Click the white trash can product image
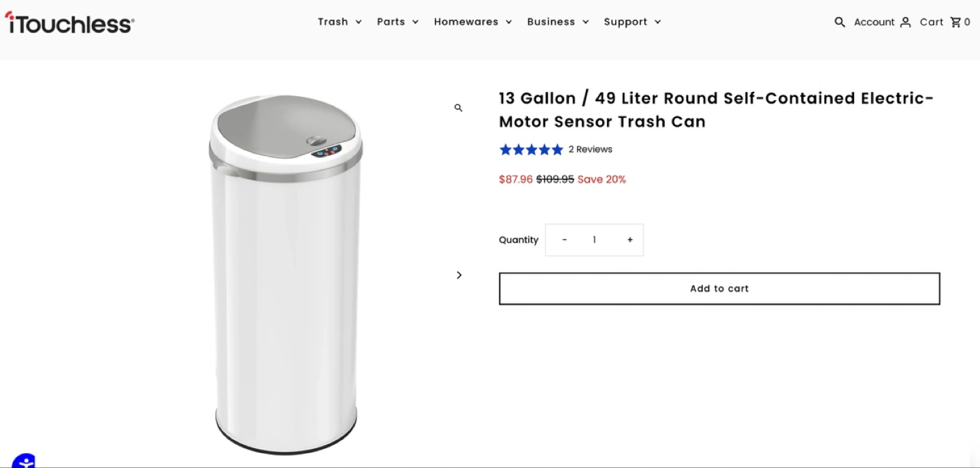Screen dimensions: 980x468 tap(286, 275)
